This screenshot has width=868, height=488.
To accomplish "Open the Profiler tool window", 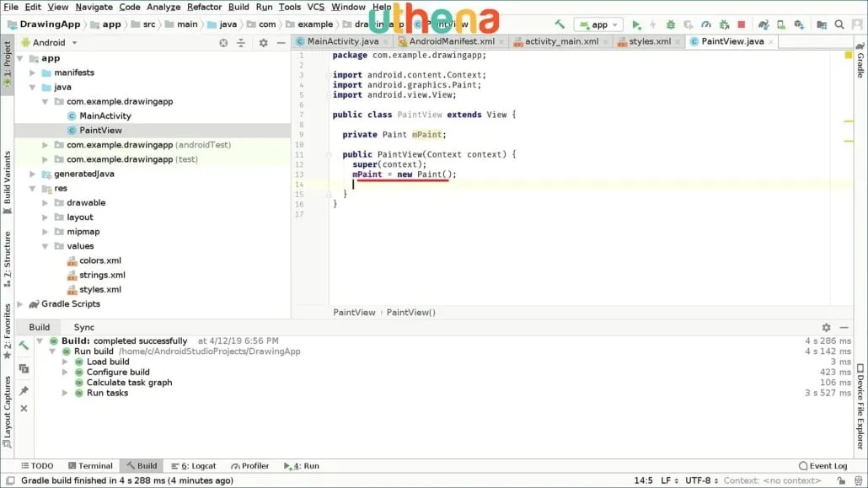I will [249, 466].
